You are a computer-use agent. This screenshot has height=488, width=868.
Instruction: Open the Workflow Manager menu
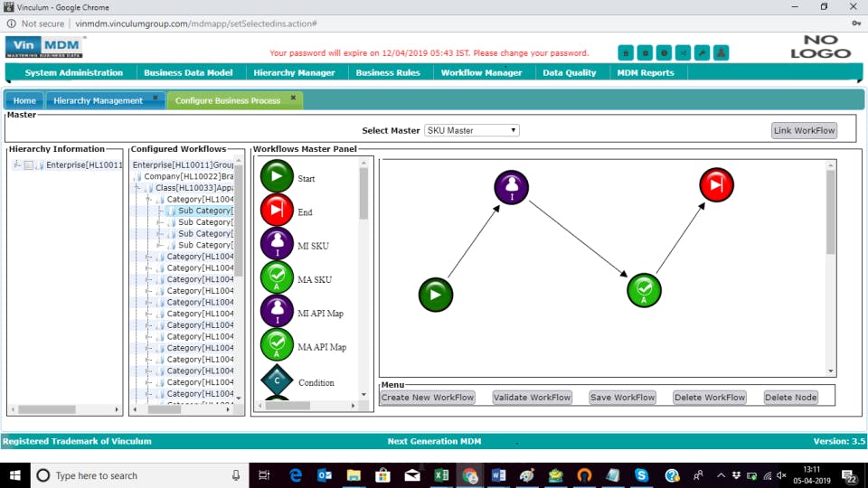(x=481, y=72)
